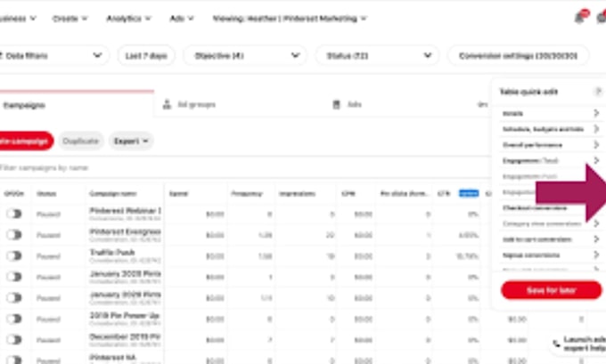Image resolution: width=606 pixels, height=364 pixels.
Task: Select Engagement (Total) in quick edit
Action: pyautogui.click(x=530, y=160)
